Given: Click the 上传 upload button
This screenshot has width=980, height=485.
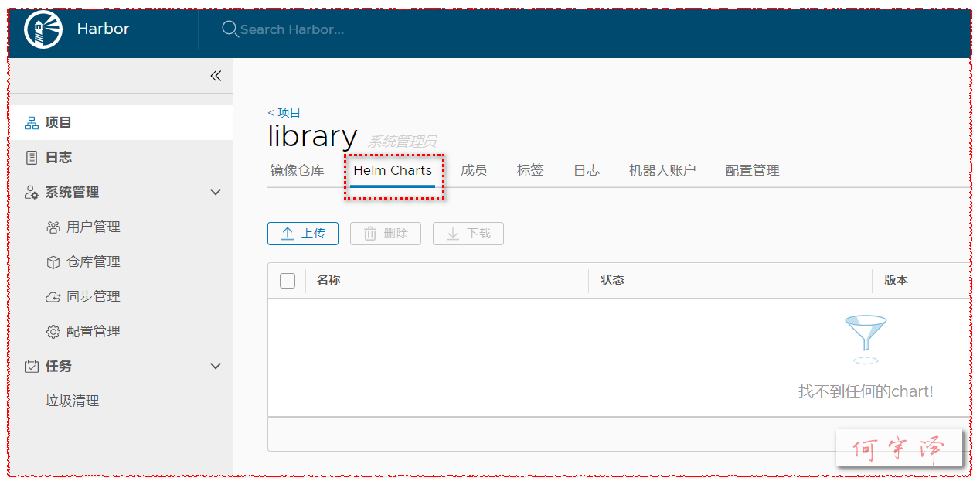Looking at the screenshot, I should (x=303, y=234).
